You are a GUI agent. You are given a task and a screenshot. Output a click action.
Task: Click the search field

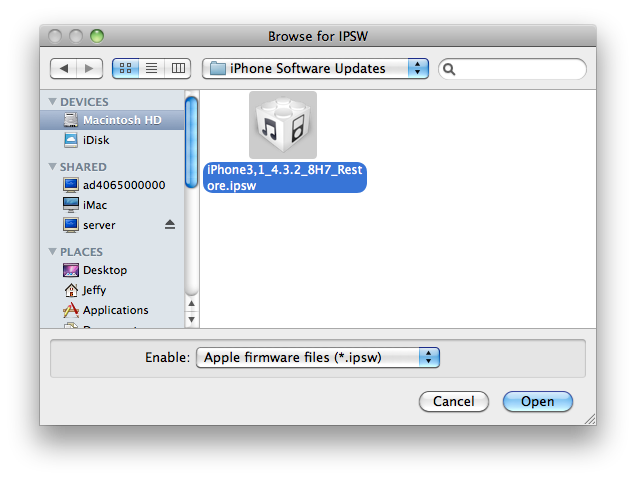[512, 69]
